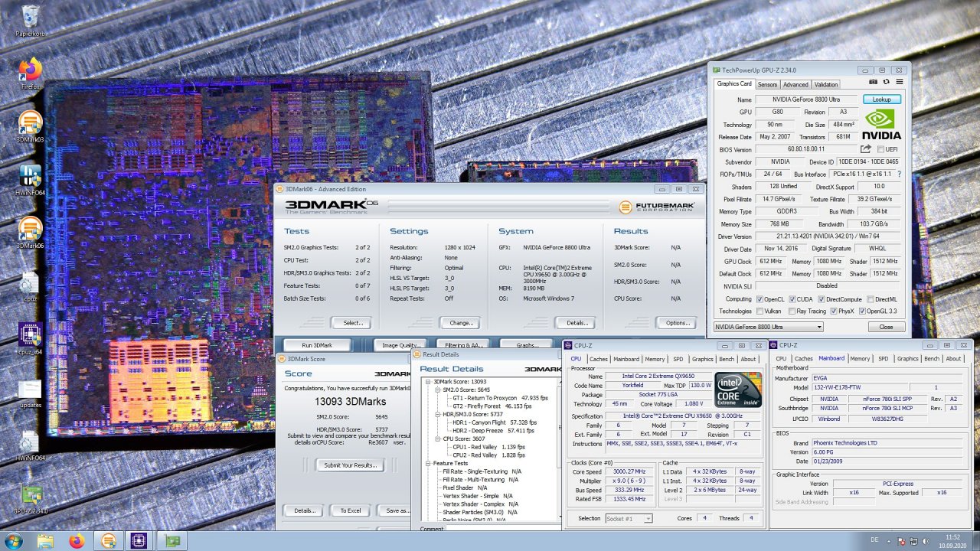Click the Futuremark Corporation logo
Image resolution: width=980 pixels, height=551 pixels.
658,207
